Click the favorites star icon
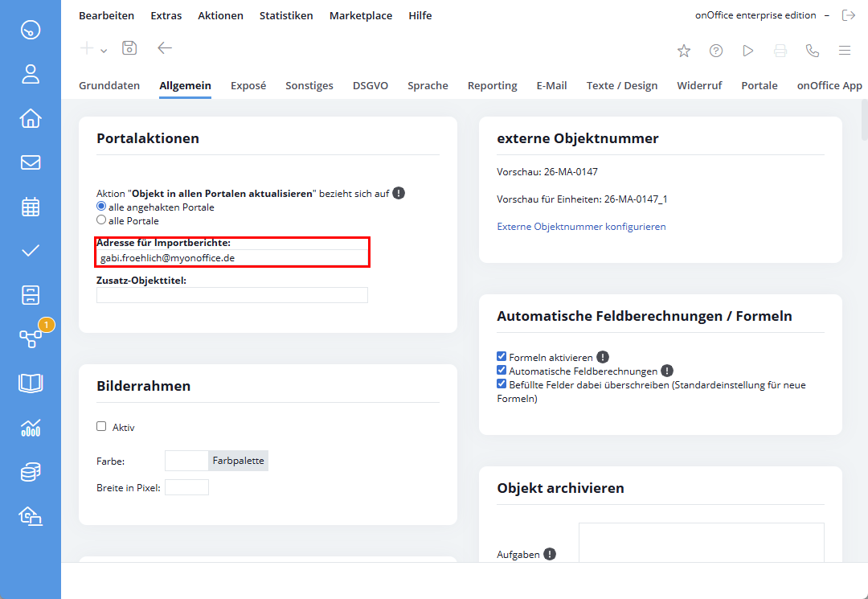The width and height of the screenshot is (868, 599). [x=684, y=51]
